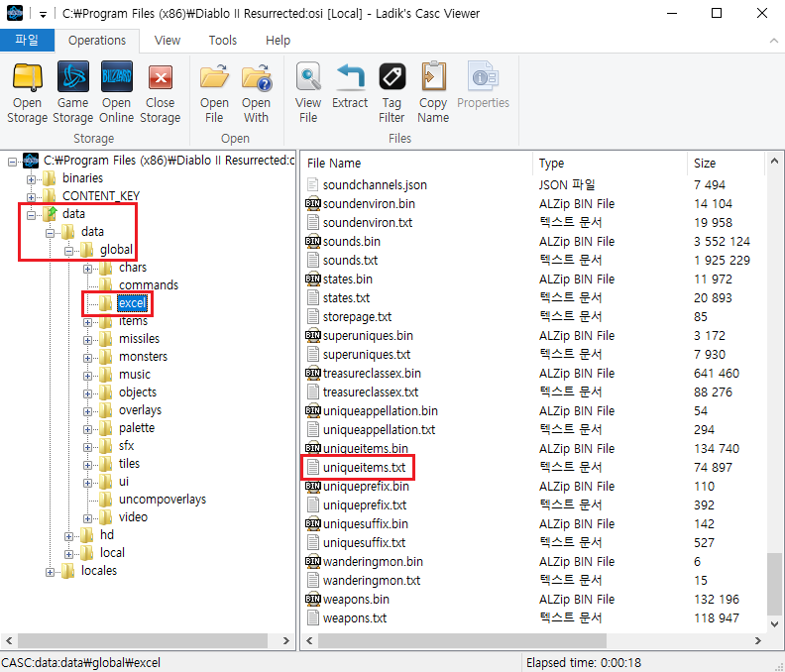Image resolution: width=785 pixels, height=672 pixels.
Task: Select the uniqueappellation.txt file
Action: point(379,429)
